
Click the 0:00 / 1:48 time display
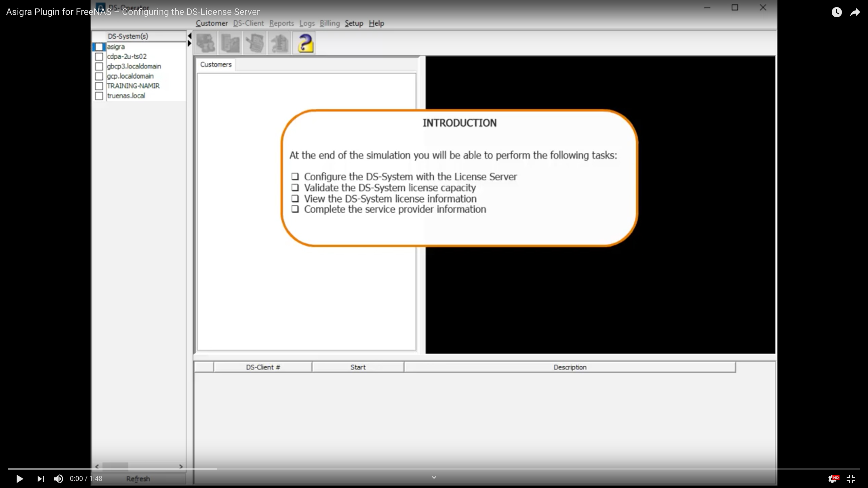point(86,479)
